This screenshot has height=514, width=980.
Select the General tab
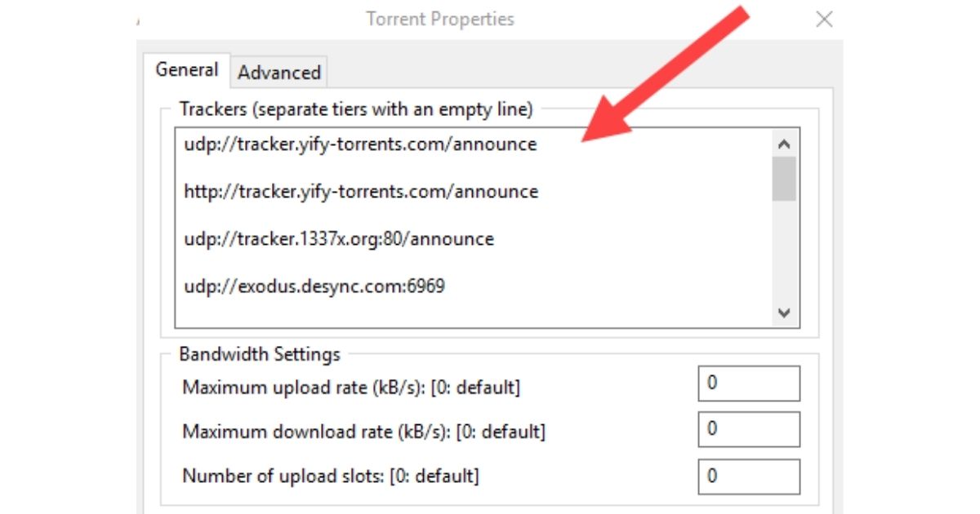[x=186, y=70]
